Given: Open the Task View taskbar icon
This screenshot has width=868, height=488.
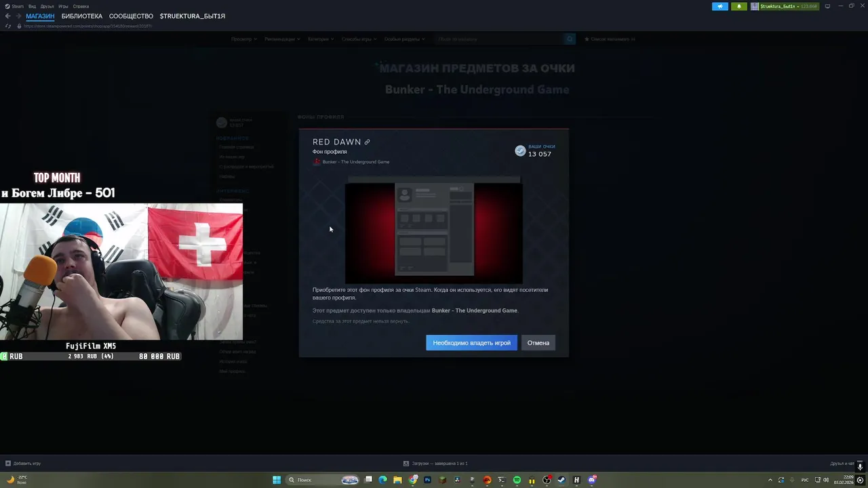Looking at the screenshot, I should (368, 479).
